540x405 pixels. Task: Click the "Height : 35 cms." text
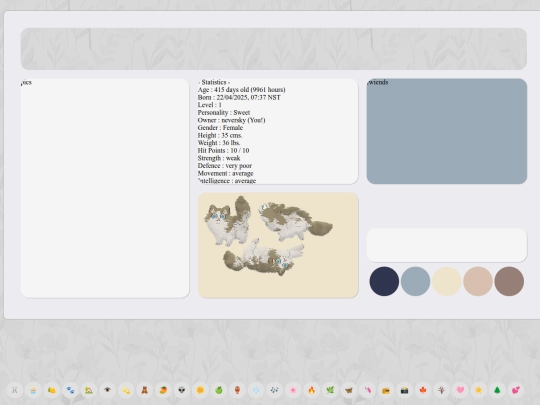click(x=220, y=135)
